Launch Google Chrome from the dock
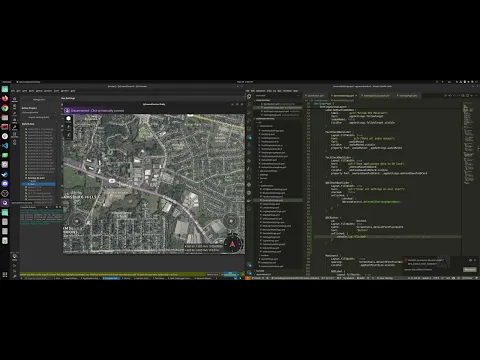Image resolution: width=480 pixels, height=360 pixels. click(5, 108)
